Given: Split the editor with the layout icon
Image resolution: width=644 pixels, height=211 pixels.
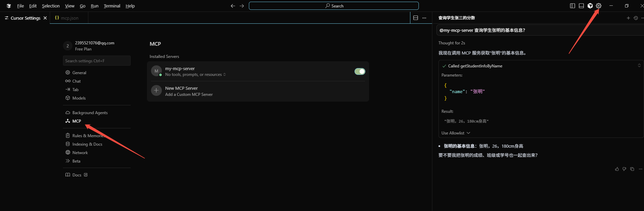Looking at the screenshot, I should (x=416, y=18).
